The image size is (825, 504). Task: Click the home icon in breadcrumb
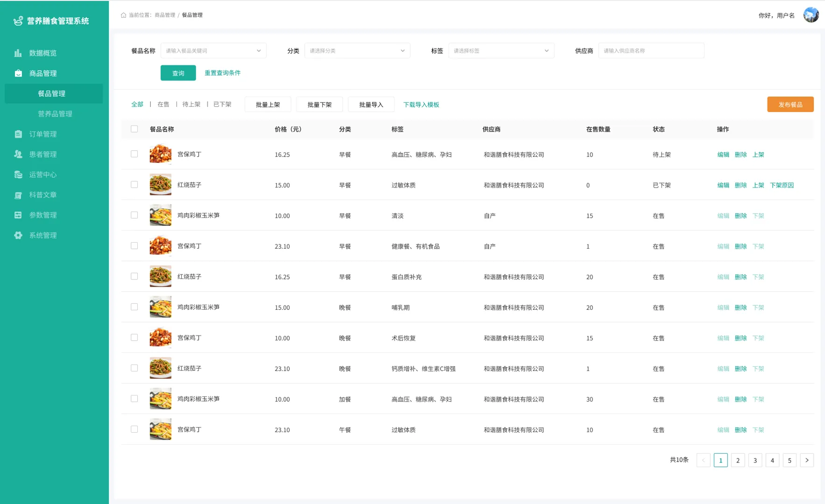point(123,15)
